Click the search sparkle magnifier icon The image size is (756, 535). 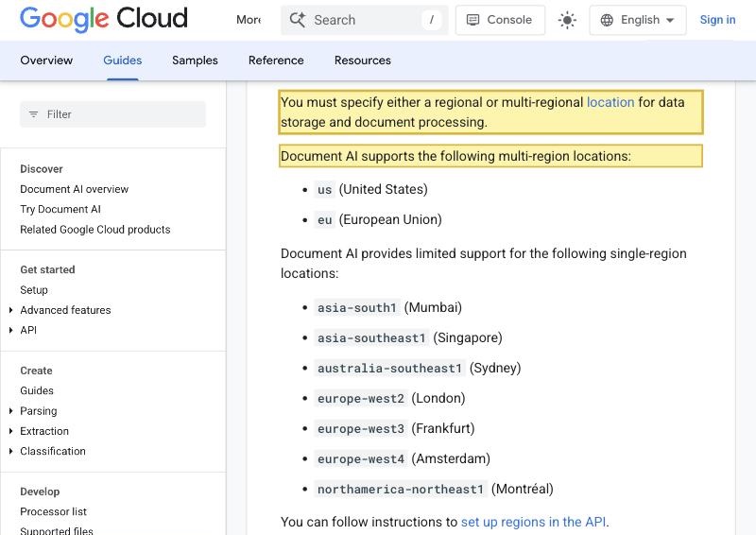298,20
